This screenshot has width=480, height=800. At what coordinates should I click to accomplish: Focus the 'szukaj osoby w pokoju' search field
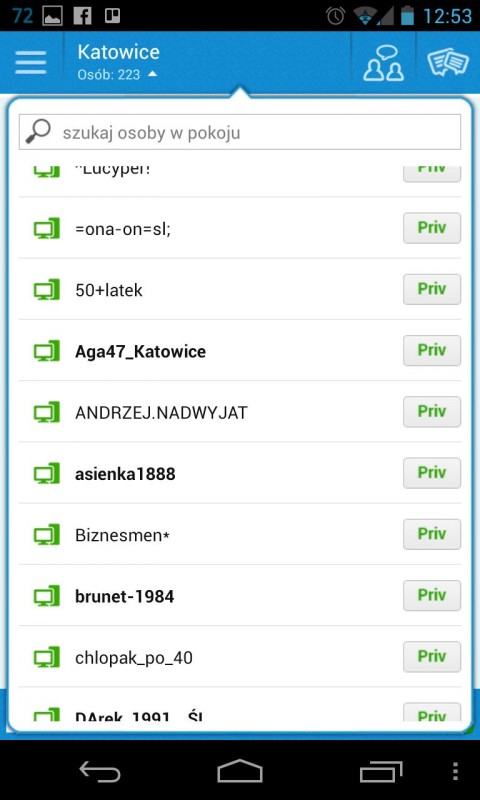point(240,132)
